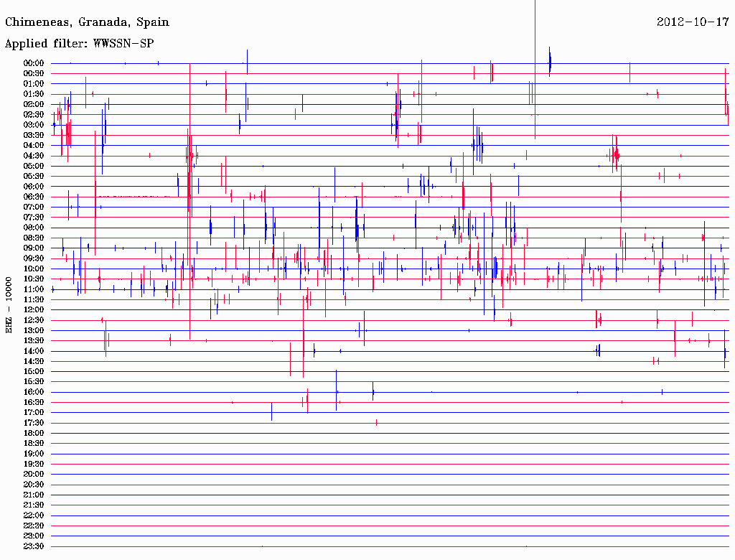
Task: Click the station title "Chimeneas, Granada, Spain"
Action: pyautogui.click(x=87, y=22)
